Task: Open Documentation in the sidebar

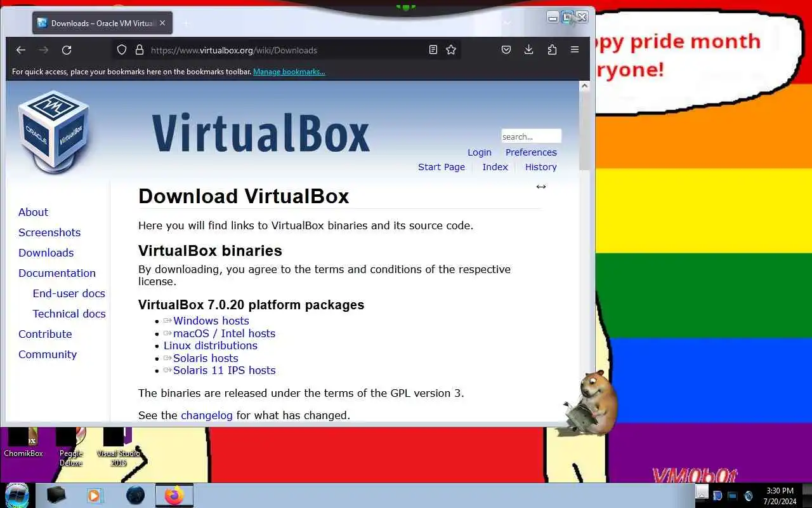Action: pyautogui.click(x=57, y=273)
